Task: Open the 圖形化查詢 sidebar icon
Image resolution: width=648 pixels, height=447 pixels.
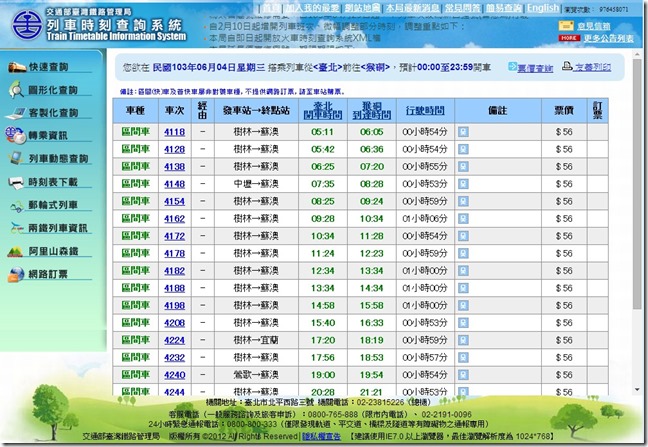Action: (x=17, y=90)
